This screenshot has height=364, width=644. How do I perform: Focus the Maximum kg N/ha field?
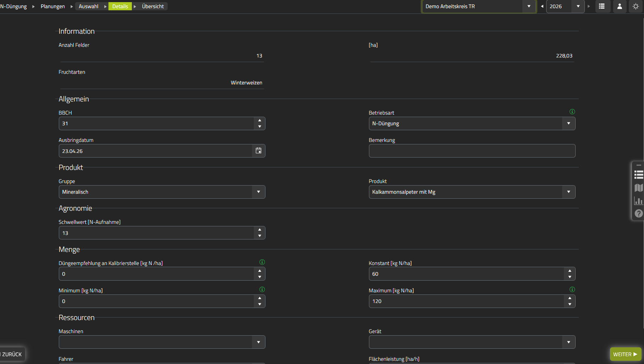tap(467, 301)
